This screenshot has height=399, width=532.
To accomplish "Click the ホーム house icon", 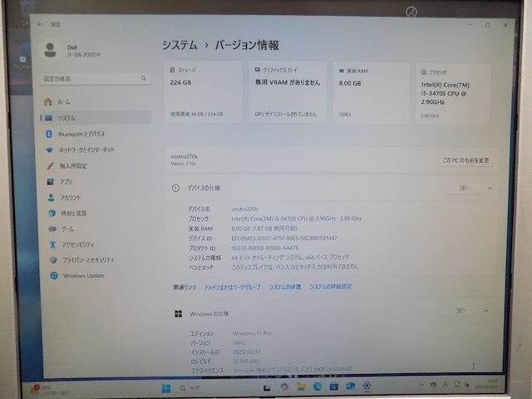I will click(48, 101).
